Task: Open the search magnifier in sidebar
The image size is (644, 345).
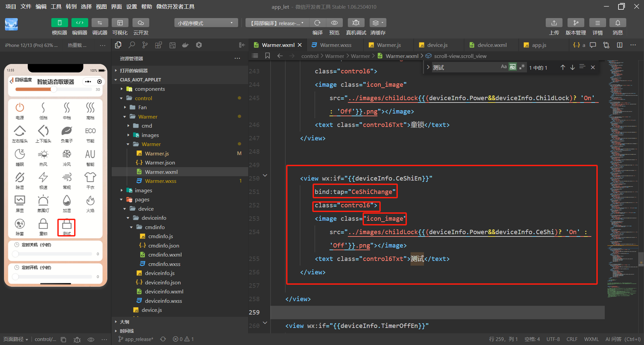Action: click(132, 45)
